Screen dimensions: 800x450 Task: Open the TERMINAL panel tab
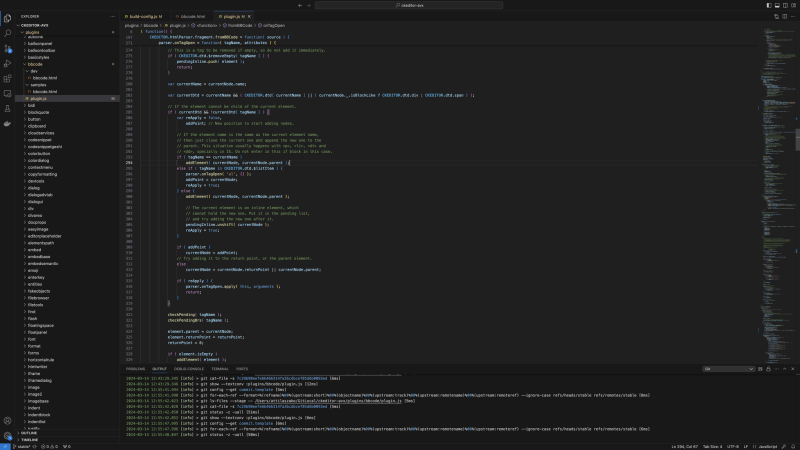220,369
